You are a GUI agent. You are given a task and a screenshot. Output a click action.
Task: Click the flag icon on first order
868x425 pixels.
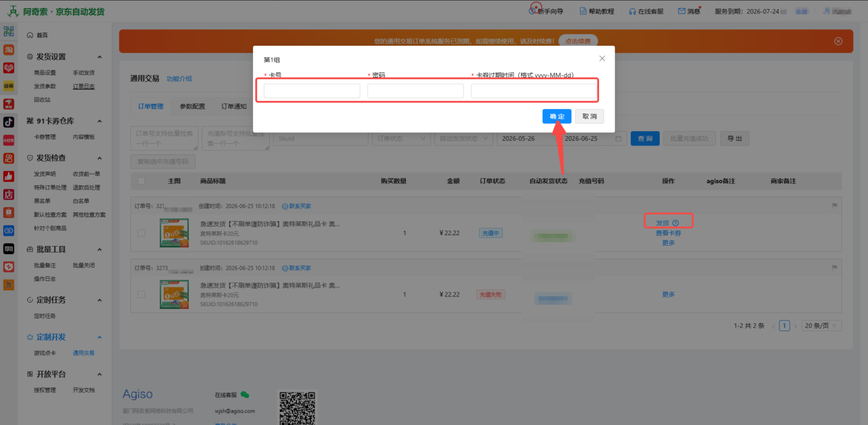click(834, 206)
